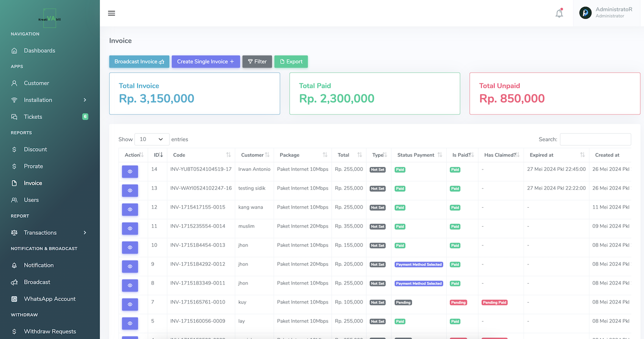Open the show entries dropdown
This screenshot has width=644, height=339.
(x=152, y=140)
